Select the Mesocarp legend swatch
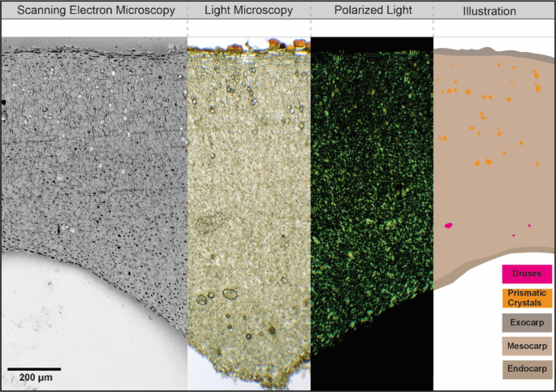 tap(527, 346)
